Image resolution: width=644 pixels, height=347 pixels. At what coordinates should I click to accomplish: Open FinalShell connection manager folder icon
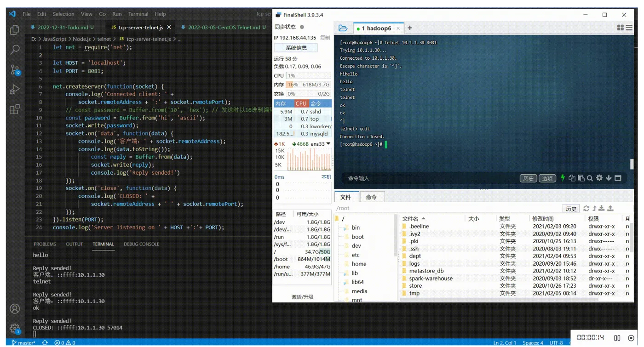(x=343, y=28)
